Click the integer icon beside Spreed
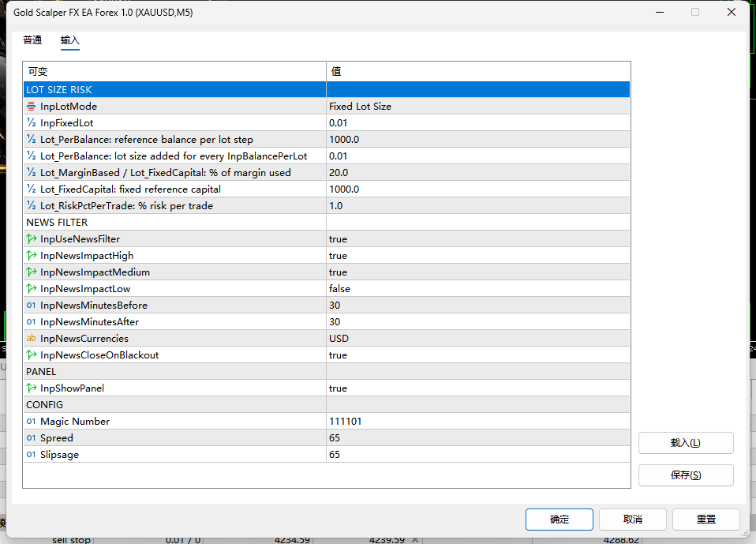Image resolution: width=756 pixels, height=544 pixels. click(x=32, y=438)
